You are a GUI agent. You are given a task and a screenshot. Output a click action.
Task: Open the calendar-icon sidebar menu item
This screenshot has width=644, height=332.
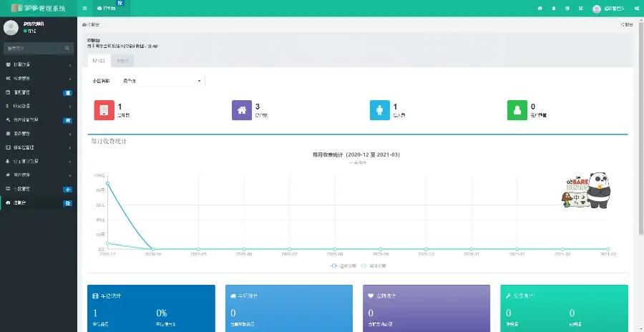pos(39,92)
